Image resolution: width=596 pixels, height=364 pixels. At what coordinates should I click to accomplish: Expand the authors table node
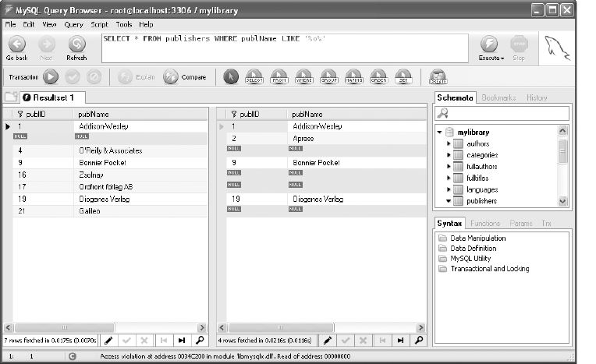point(449,143)
